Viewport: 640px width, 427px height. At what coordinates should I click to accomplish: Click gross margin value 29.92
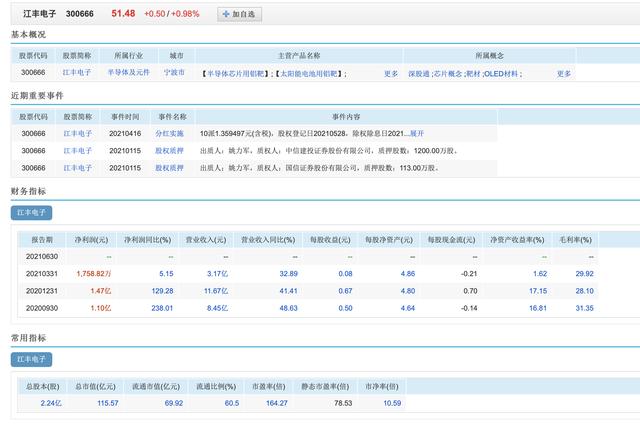click(584, 274)
